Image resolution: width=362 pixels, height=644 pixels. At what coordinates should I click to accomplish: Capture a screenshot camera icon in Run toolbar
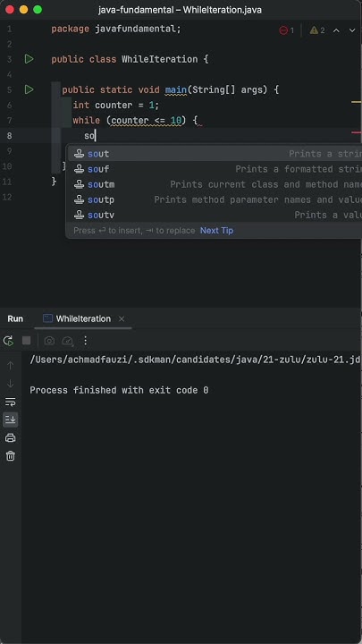[49, 341]
